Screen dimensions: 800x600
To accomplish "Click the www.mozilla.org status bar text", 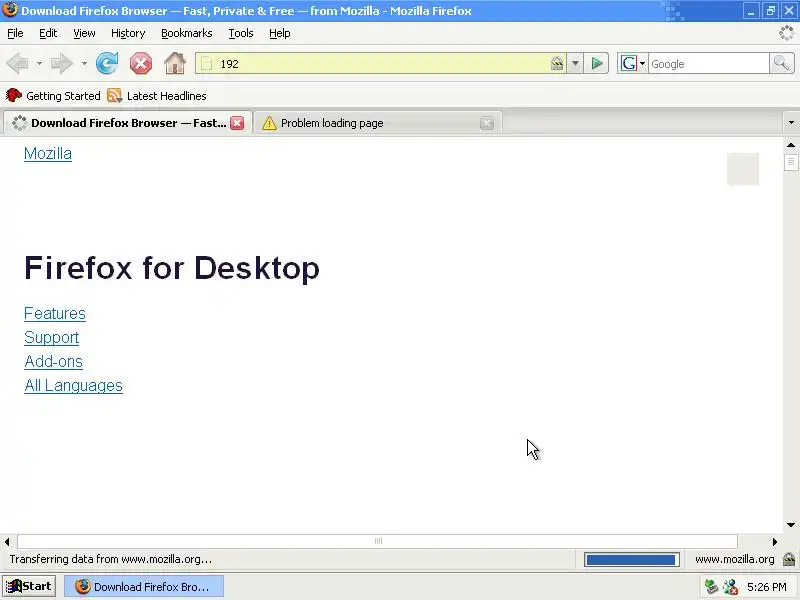I will pyautogui.click(x=735, y=559).
